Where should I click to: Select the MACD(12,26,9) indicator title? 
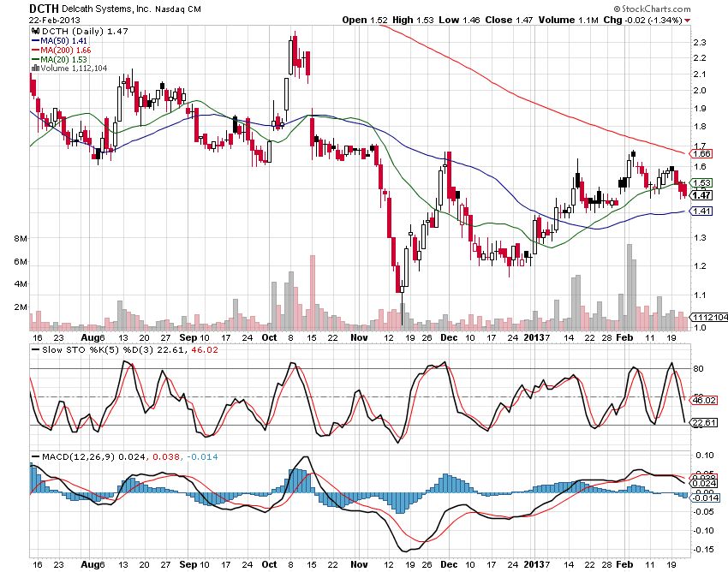coord(78,457)
